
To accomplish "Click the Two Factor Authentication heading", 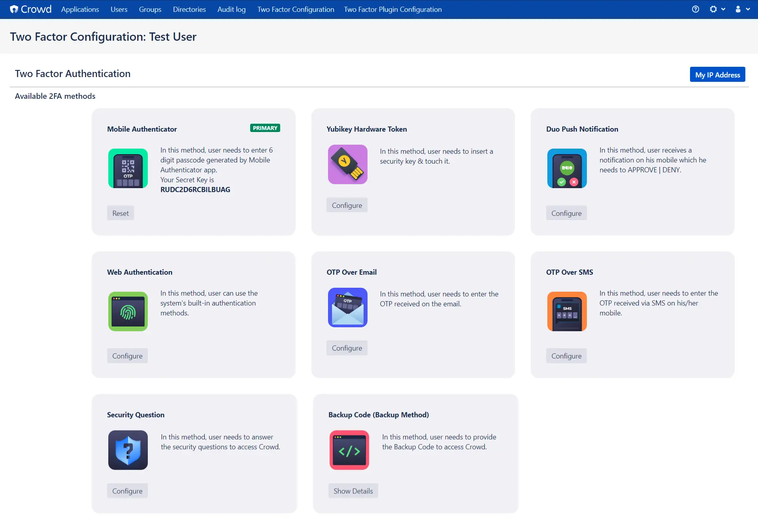I will pyautogui.click(x=73, y=74).
